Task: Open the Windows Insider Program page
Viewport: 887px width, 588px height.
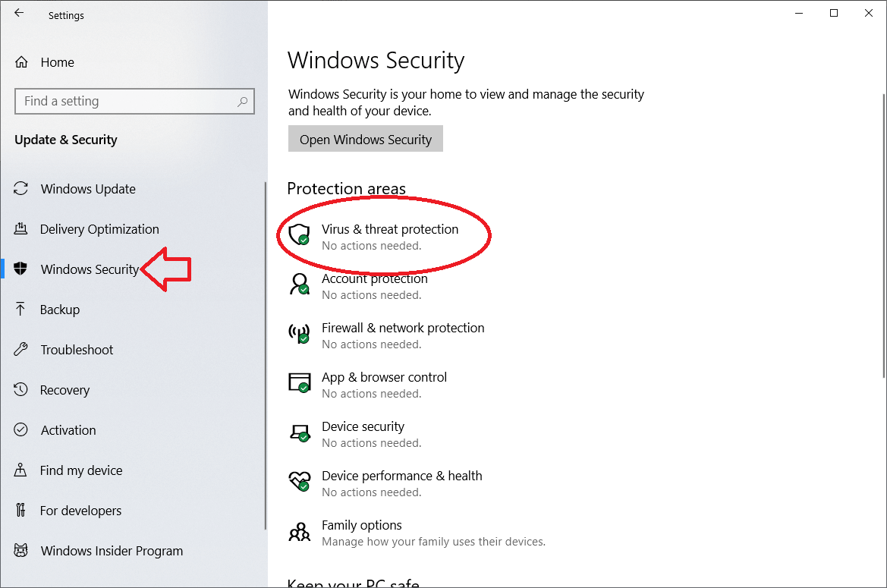Action: pyautogui.click(x=111, y=550)
